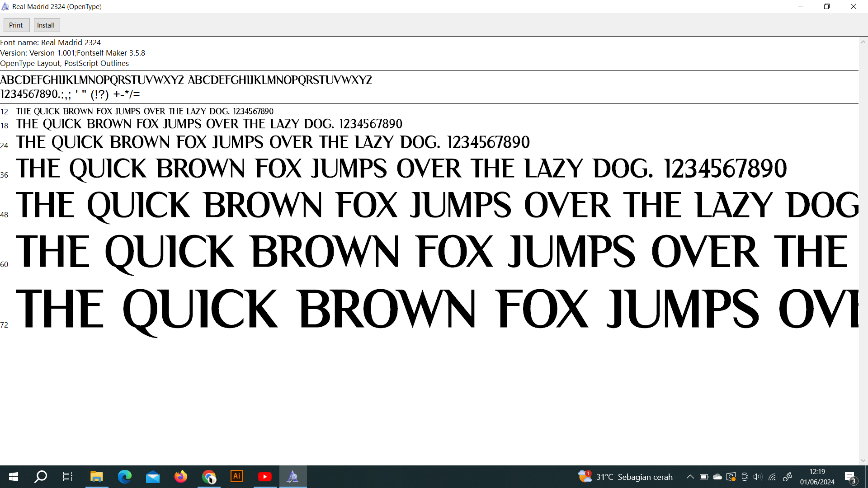The image size is (868, 488).
Task: Click the Font Viewer taskbar icon
Action: point(293,477)
